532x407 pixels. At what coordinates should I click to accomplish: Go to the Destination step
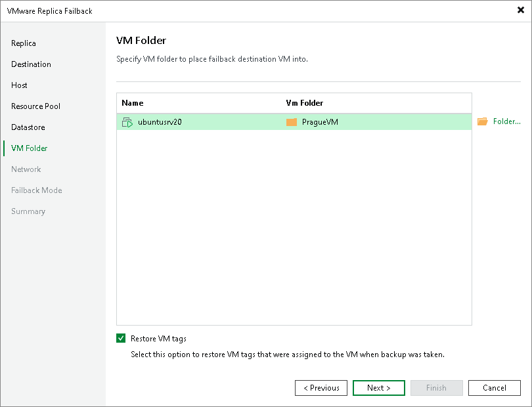coord(31,64)
